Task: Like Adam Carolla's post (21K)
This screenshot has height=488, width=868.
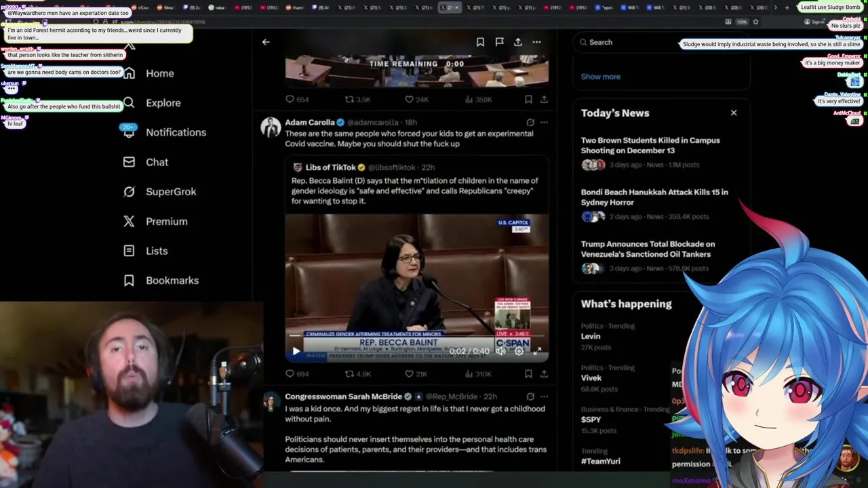Action: pos(416,373)
